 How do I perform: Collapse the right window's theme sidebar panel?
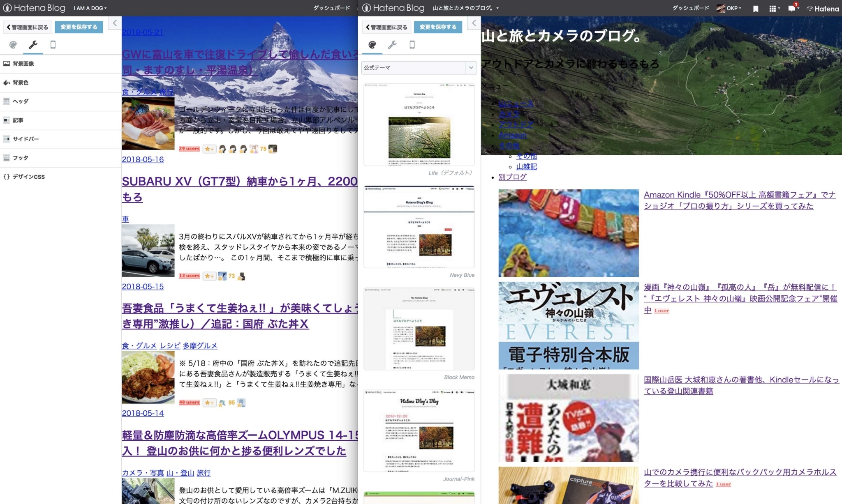tap(474, 23)
